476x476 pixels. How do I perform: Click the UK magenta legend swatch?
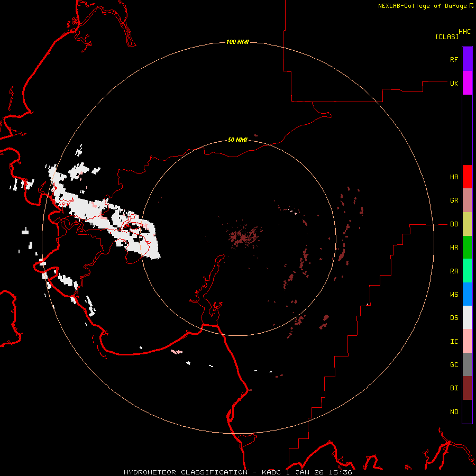click(x=467, y=83)
